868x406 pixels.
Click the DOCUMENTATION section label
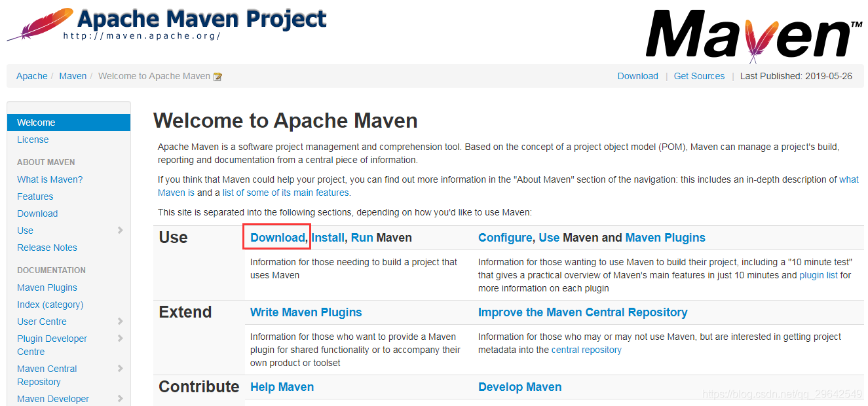point(51,270)
